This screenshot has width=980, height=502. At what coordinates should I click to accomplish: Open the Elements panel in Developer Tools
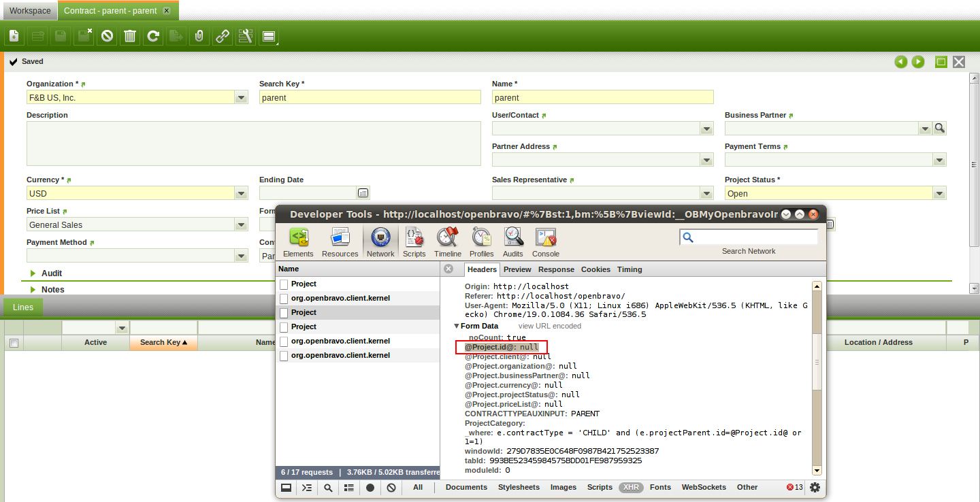click(x=298, y=242)
